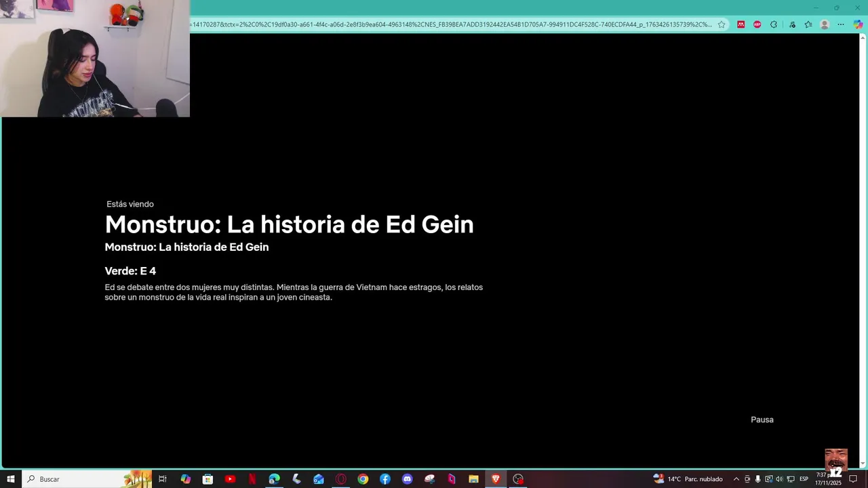This screenshot has height=488, width=868.
Task: Open the browser profile avatar
Action: coord(825,24)
